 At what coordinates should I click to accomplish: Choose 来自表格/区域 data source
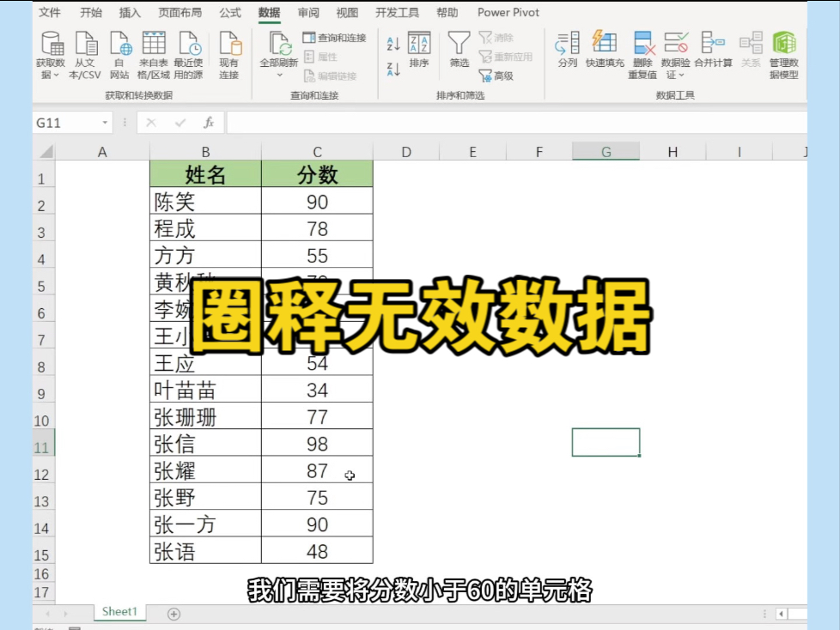click(x=154, y=55)
